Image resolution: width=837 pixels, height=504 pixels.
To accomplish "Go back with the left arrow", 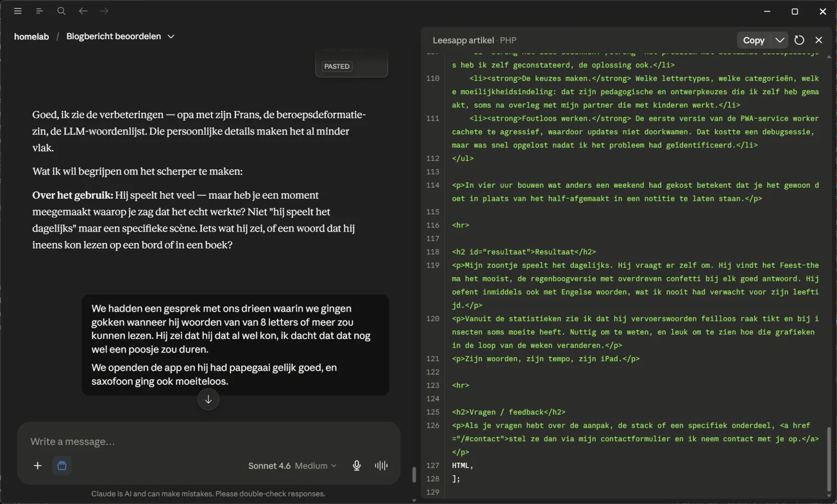I will (83, 11).
